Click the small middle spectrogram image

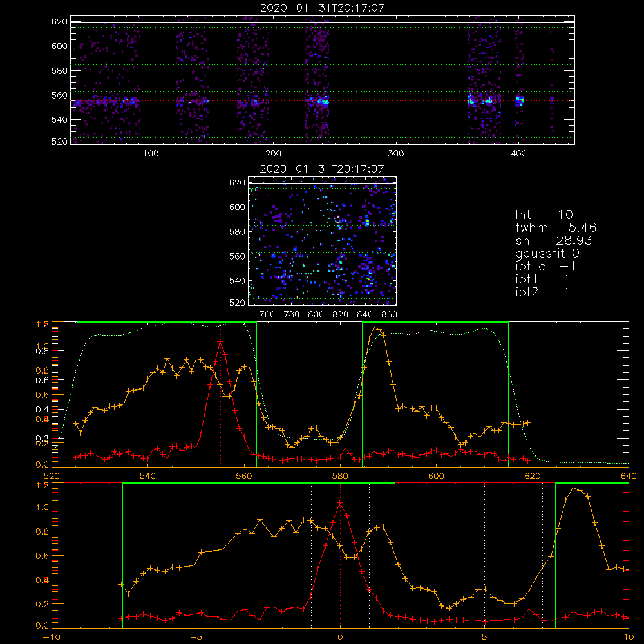pos(323,241)
